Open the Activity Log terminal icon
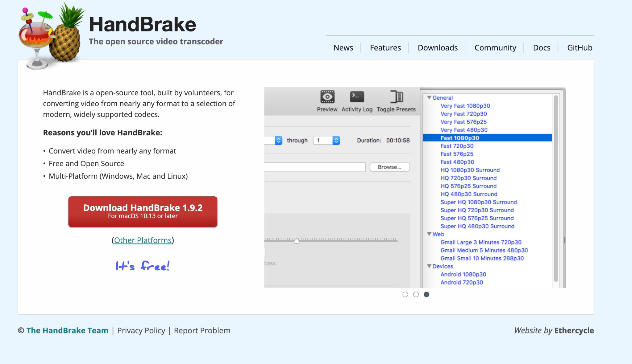This screenshot has width=632, height=364. point(357,97)
